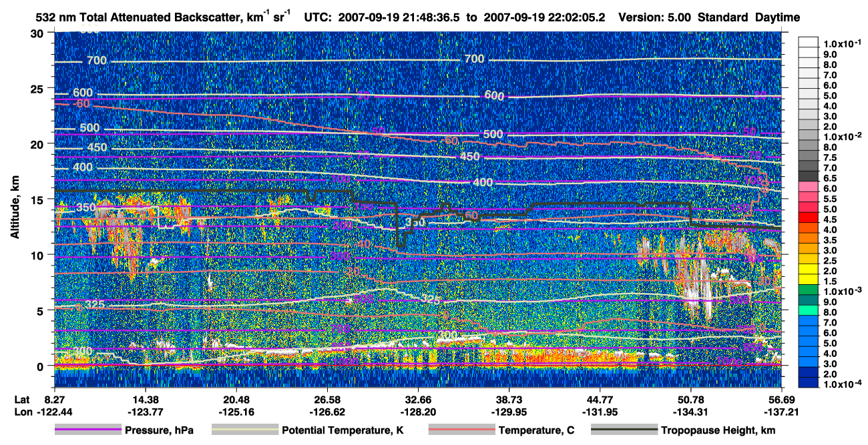868x445 pixels.
Task: Click the latitude value '50.78'
Action: (690, 398)
